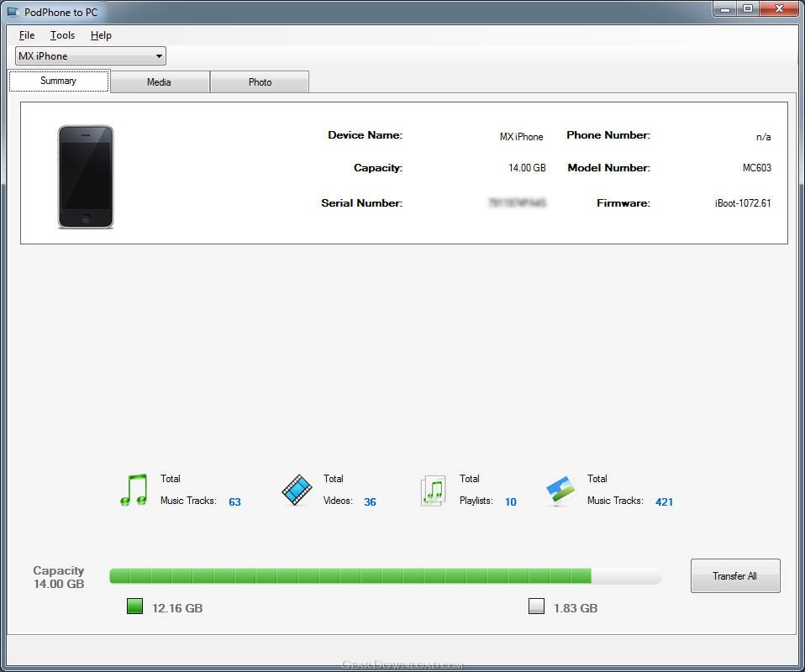Click the model number MC603
Screen dimensions: 805x672
click(757, 167)
